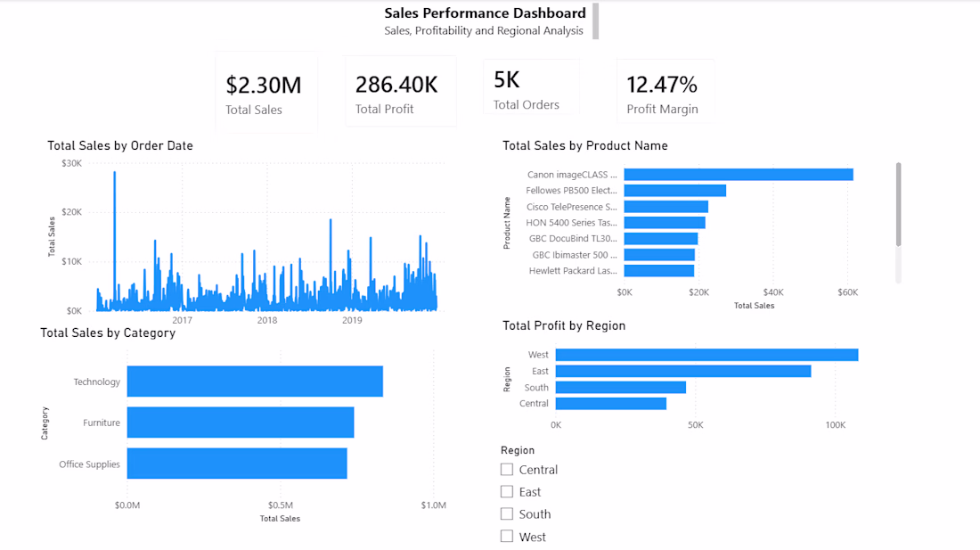The height and width of the screenshot is (550, 980).
Task: Select the Central profit bar
Action: pos(610,404)
